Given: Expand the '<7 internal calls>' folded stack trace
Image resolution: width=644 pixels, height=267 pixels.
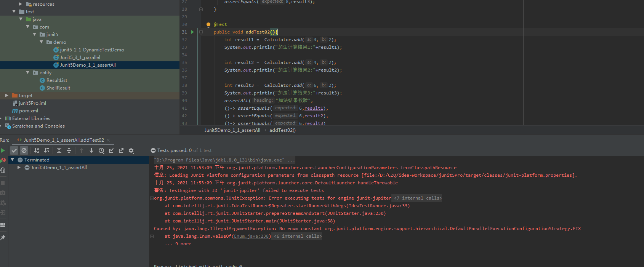Looking at the screenshot, I should [418, 198].
